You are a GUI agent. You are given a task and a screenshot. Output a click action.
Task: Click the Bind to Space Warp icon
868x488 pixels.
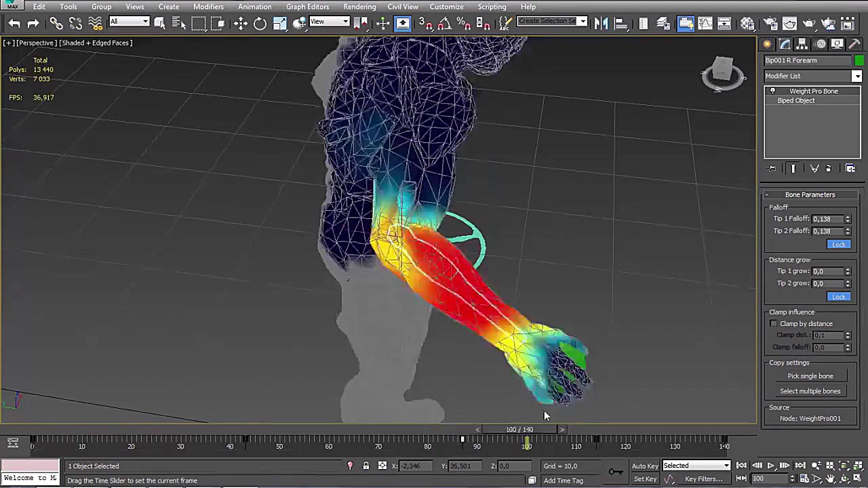point(95,24)
